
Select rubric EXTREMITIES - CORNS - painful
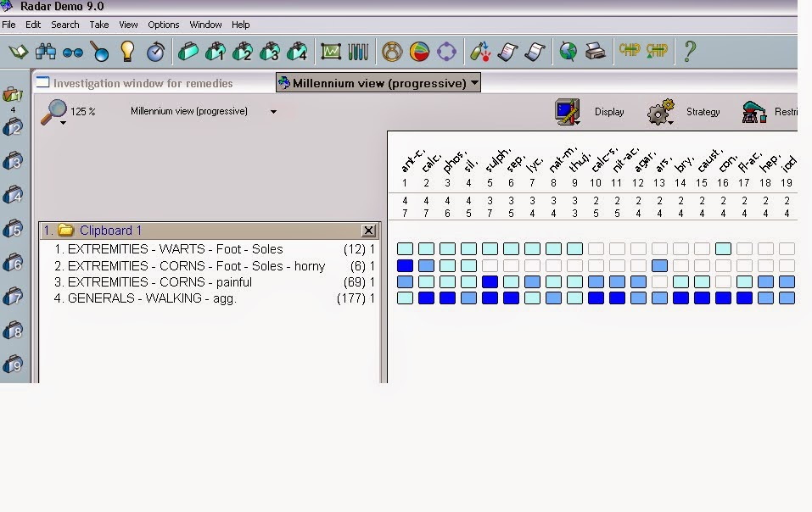pos(160,282)
